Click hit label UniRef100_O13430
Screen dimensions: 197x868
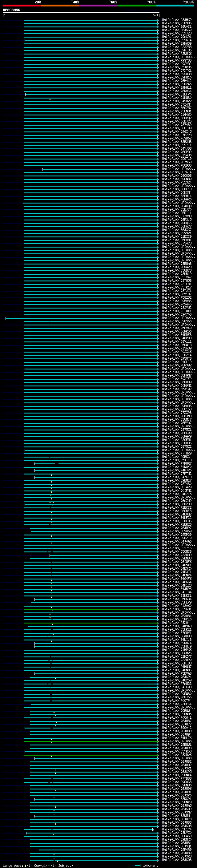click(176, 155)
